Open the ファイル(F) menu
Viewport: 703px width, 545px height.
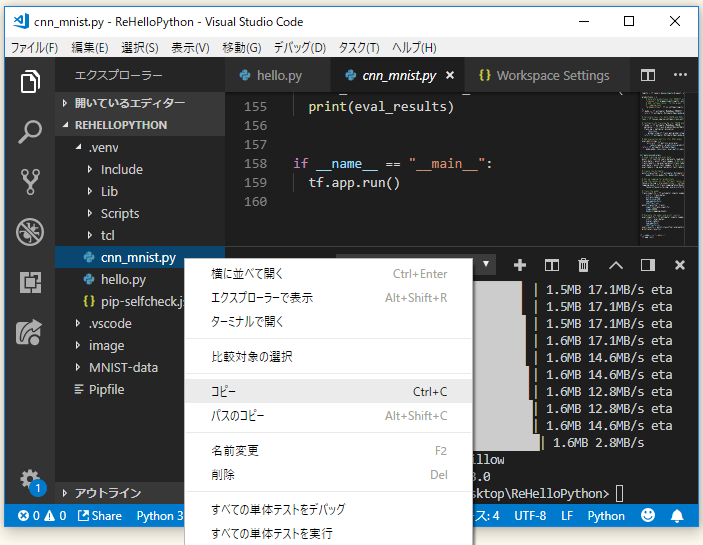click(x=34, y=48)
